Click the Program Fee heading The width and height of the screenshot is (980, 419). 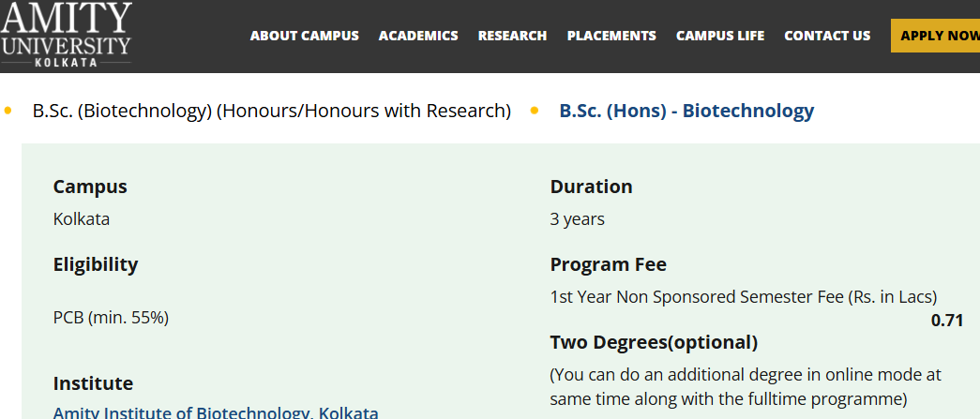(x=609, y=264)
